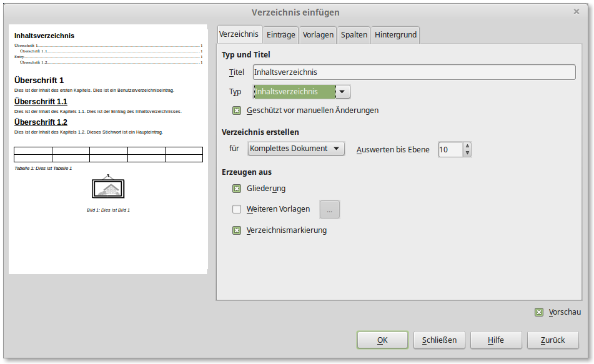Switch to the Einträge tab
Image resolution: width=594 pixels, height=364 pixels.
click(x=280, y=35)
